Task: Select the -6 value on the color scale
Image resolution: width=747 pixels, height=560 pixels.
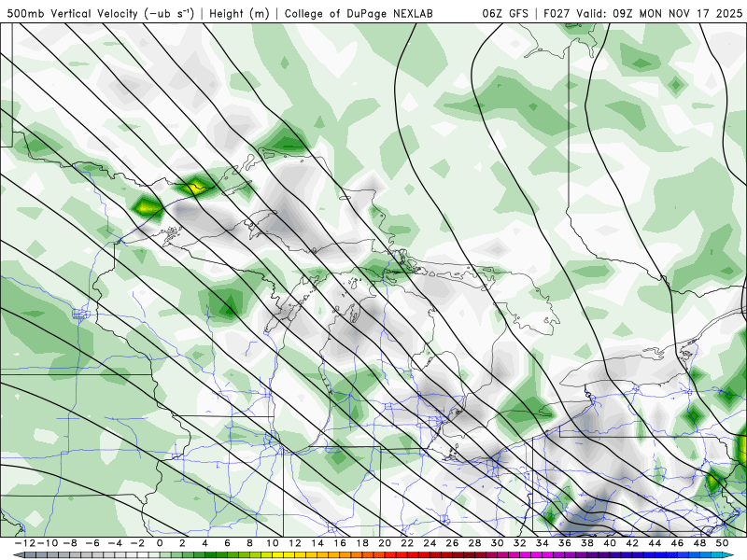Action: pyautogui.click(x=92, y=543)
